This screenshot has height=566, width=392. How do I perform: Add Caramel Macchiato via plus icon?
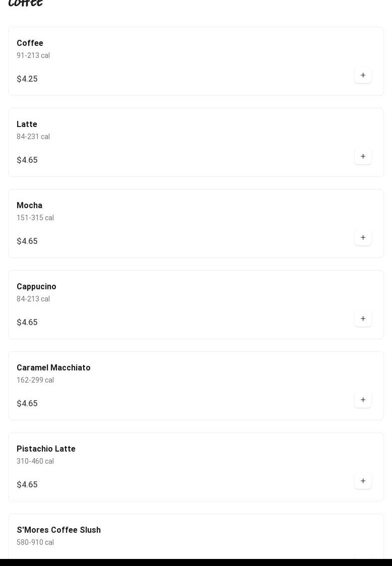click(x=363, y=400)
